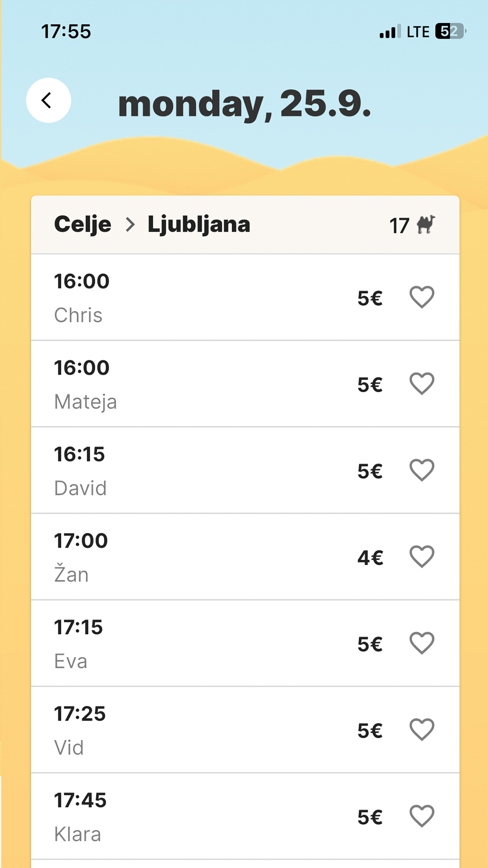Tap the chevron between Celje and Ljubljana
This screenshot has width=488, height=868.
pyautogui.click(x=130, y=224)
